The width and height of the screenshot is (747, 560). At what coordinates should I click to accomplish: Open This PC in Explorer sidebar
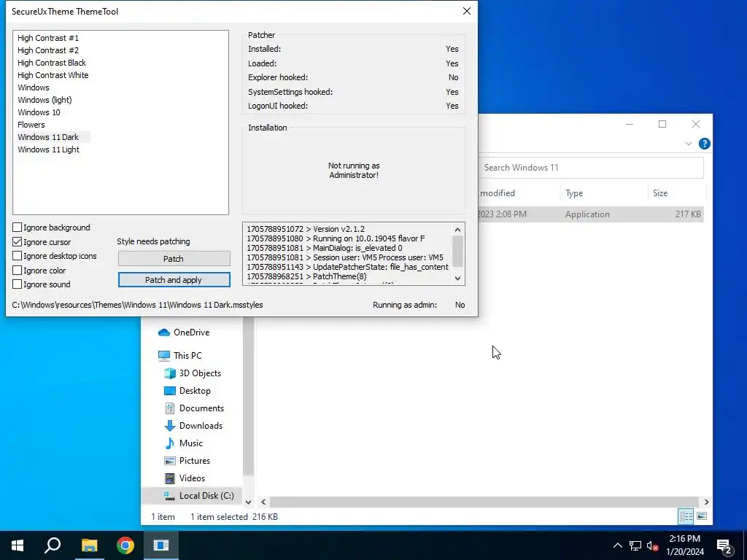187,355
